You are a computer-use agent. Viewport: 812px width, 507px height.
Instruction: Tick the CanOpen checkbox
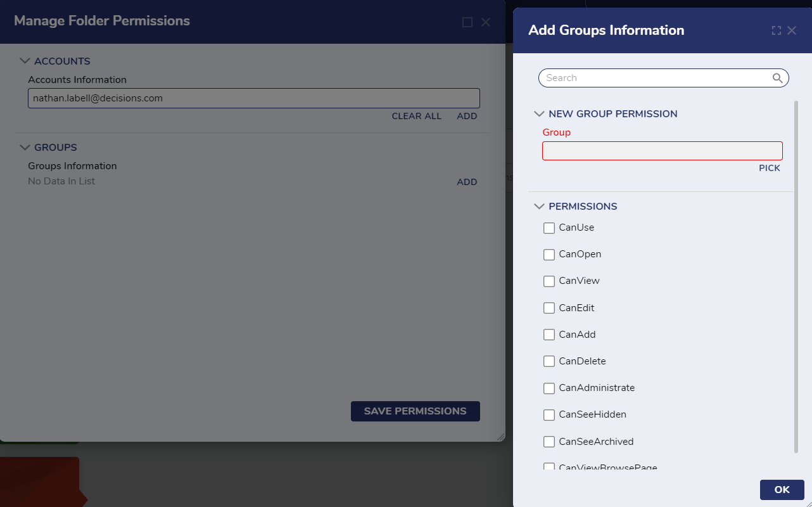(x=549, y=255)
